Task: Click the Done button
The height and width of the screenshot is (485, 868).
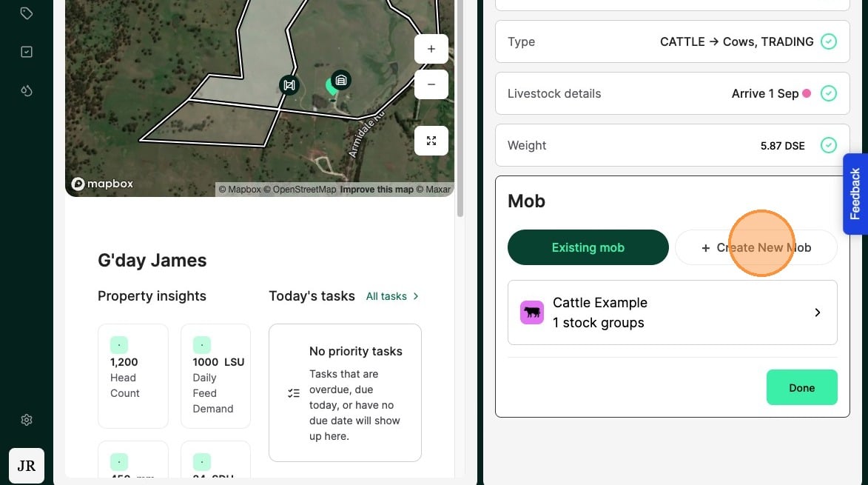Action: [x=801, y=387]
